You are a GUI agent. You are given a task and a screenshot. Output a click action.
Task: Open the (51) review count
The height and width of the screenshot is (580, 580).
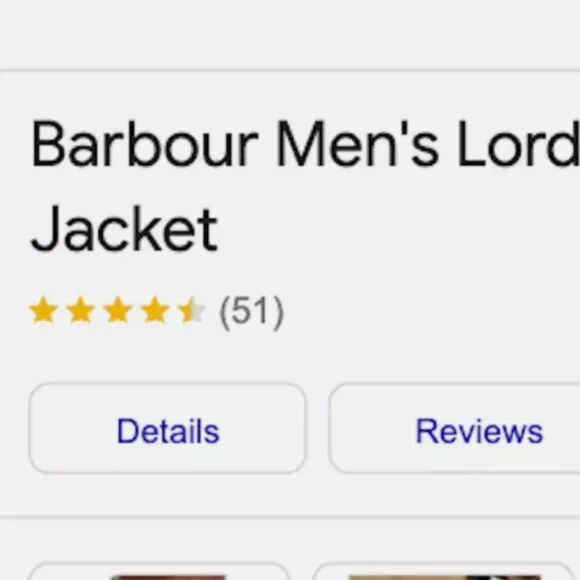(252, 312)
